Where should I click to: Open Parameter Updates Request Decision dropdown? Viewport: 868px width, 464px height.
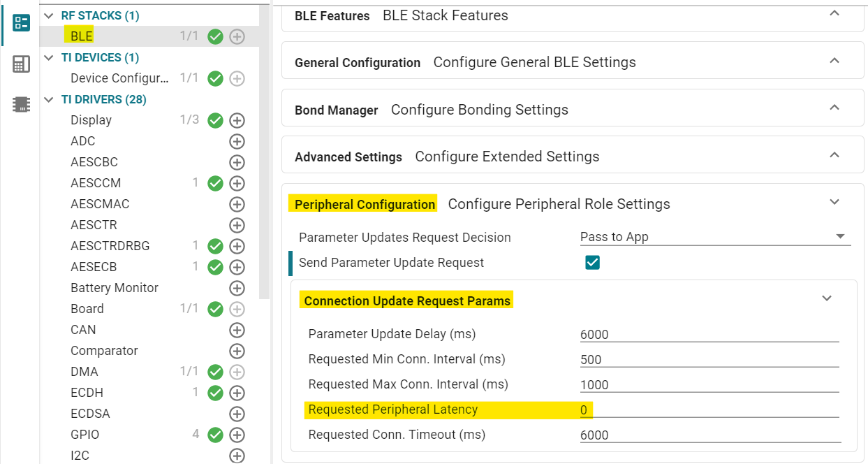tap(714, 237)
